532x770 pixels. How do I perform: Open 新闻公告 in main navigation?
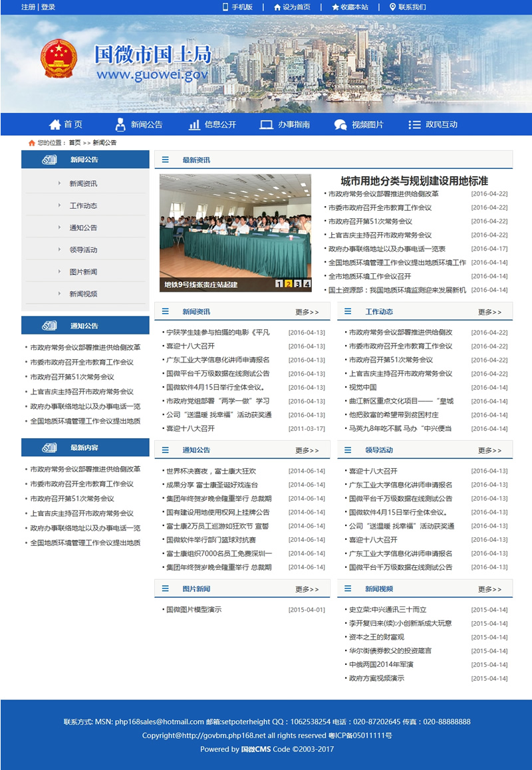(x=146, y=125)
